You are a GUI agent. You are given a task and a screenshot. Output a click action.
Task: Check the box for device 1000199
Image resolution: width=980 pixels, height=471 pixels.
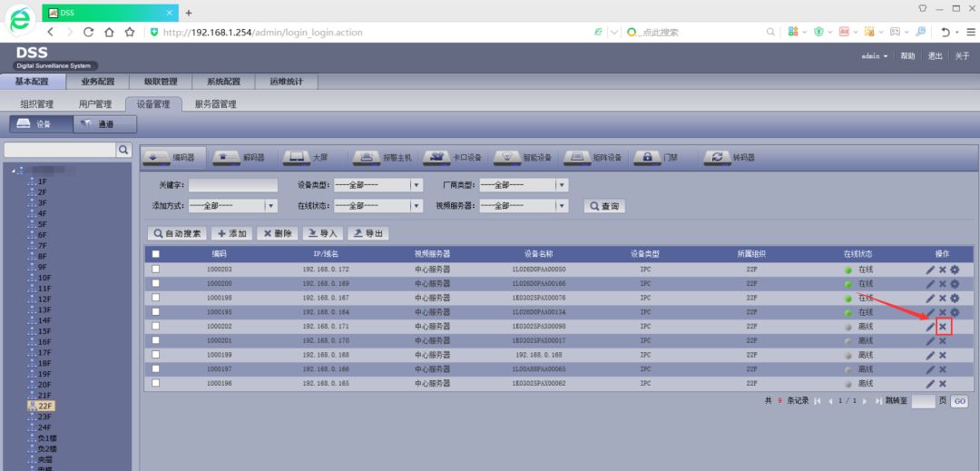pyautogui.click(x=156, y=354)
